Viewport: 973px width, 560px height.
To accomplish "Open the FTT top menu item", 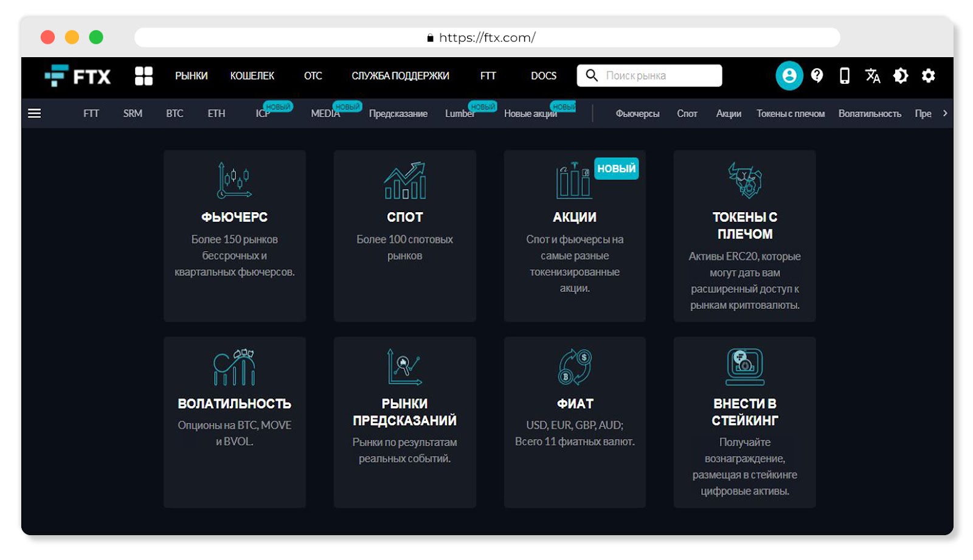I will click(488, 76).
